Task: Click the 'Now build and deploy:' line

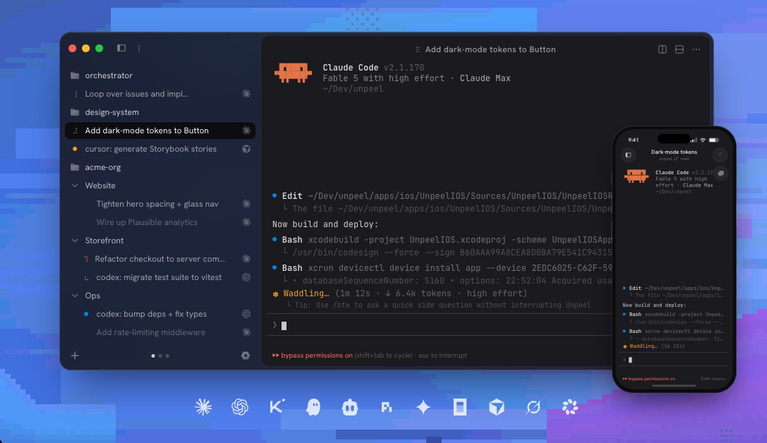Action: pyautogui.click(x=325, y=224)
